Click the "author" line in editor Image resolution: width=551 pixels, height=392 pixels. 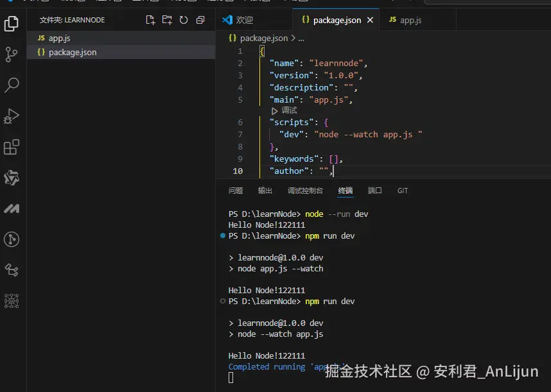tap(301, 171)
